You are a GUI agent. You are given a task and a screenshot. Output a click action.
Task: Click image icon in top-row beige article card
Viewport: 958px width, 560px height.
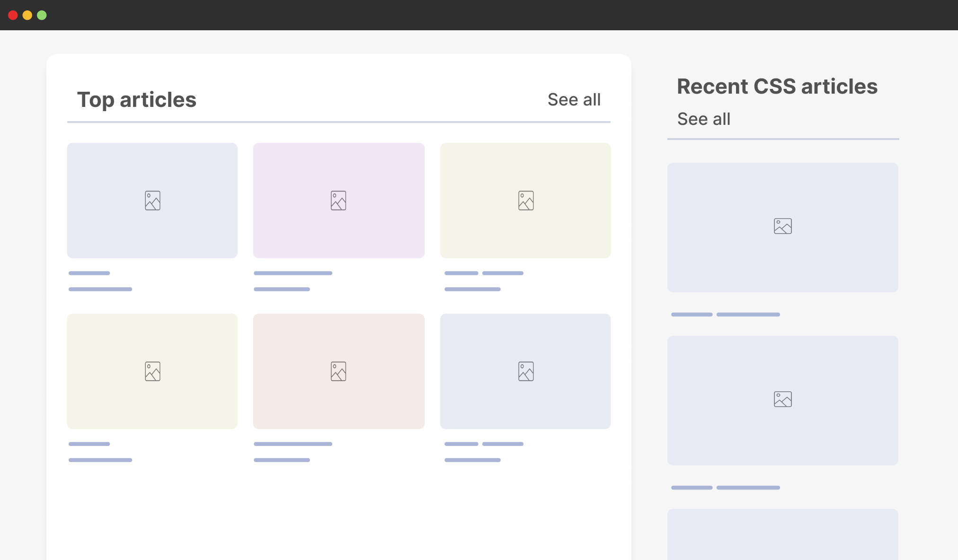point(526,201)
